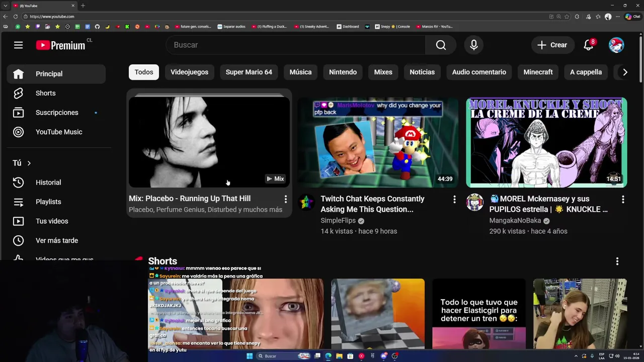Open the browser Chat button
644x362 pixels.
632,17
